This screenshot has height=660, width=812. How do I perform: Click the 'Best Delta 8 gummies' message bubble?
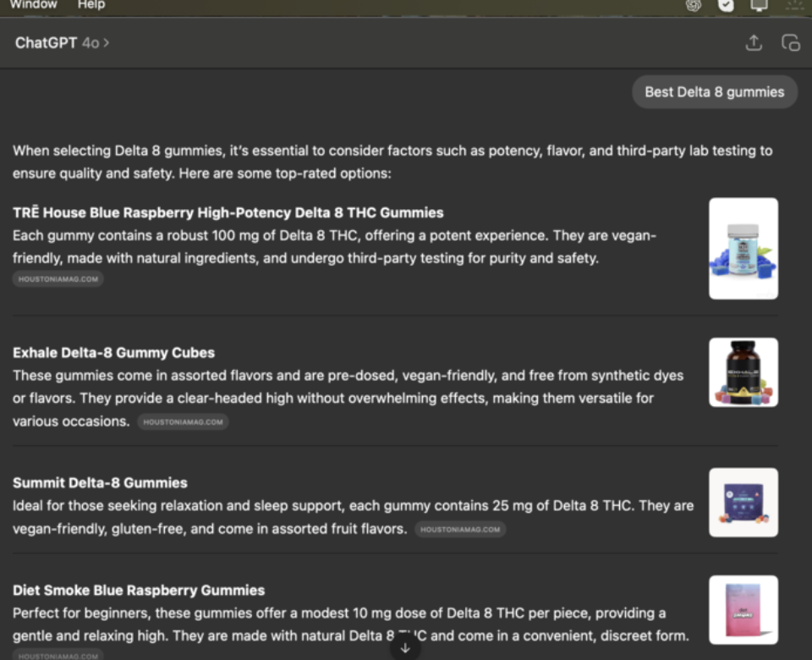click(x=715, y=92)
